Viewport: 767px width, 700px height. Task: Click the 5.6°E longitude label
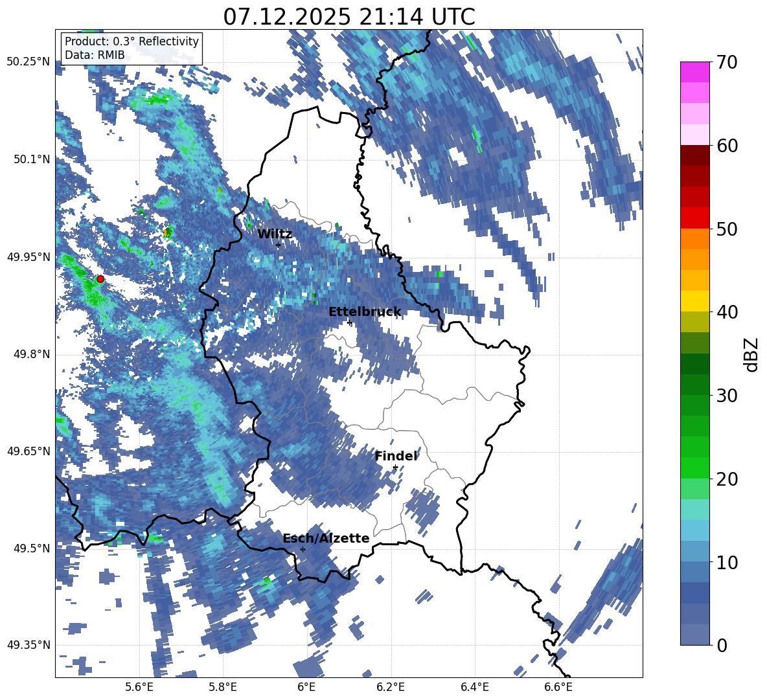click(x=139, y=687)
